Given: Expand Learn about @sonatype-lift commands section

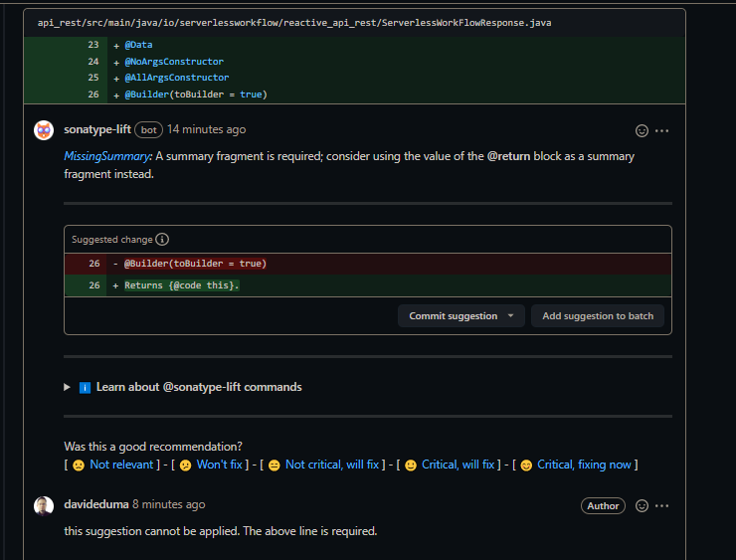Looking at the screenshot, I should point(67,387).
